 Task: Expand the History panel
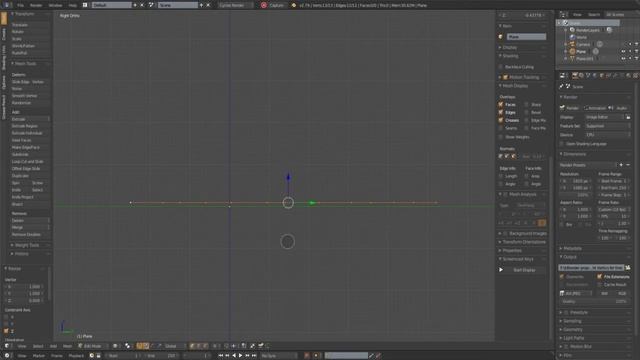tap(21, 254)
